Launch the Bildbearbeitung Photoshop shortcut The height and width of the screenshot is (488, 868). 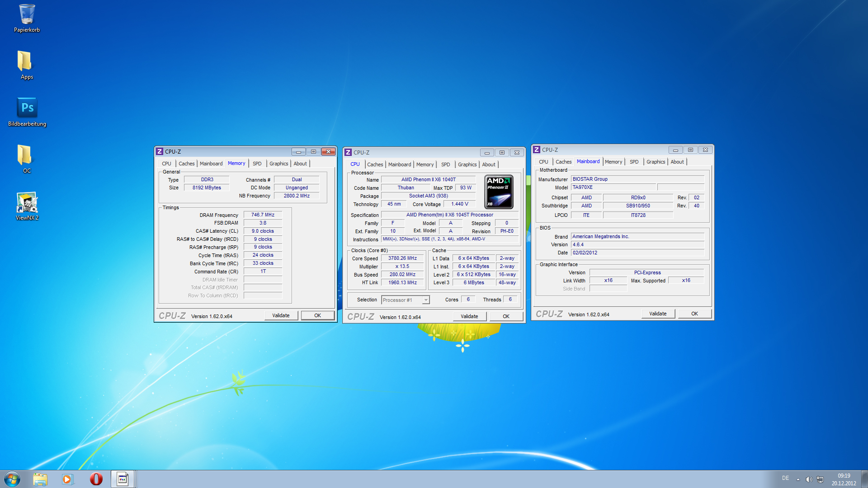[27, 112]
